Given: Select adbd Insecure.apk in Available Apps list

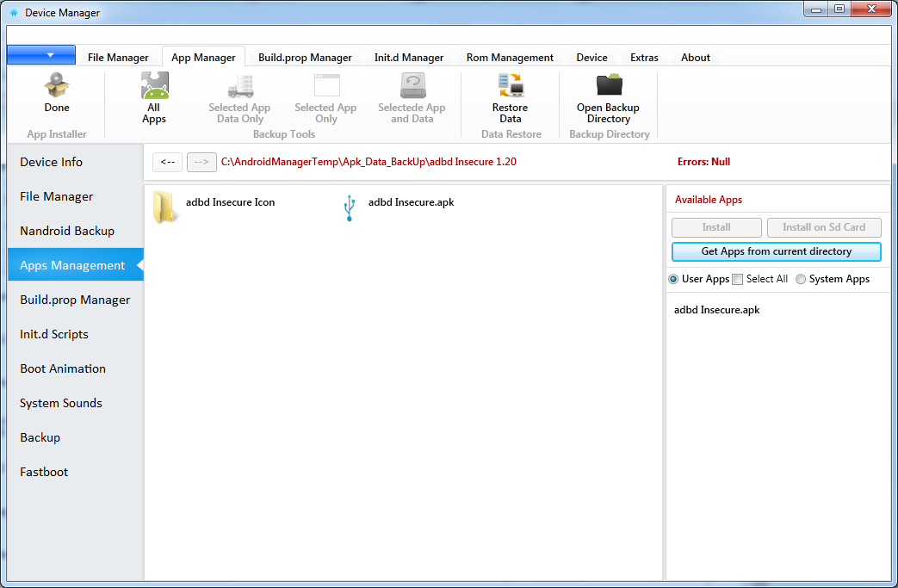Looking at the screenshot, I should click(x=716, y=310).
